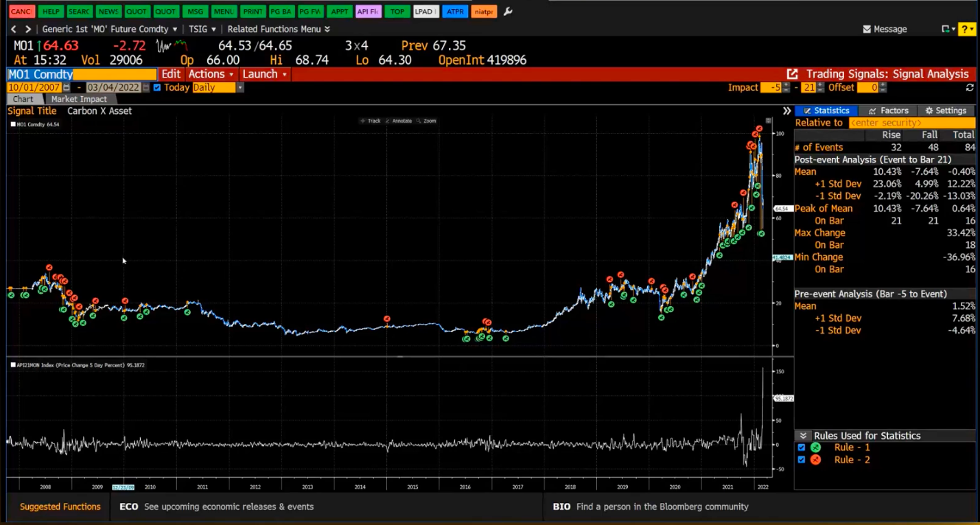The image size is (980, 525).
Task: Open the Daily periodicity dropdown
Action: tap(218, 87)
